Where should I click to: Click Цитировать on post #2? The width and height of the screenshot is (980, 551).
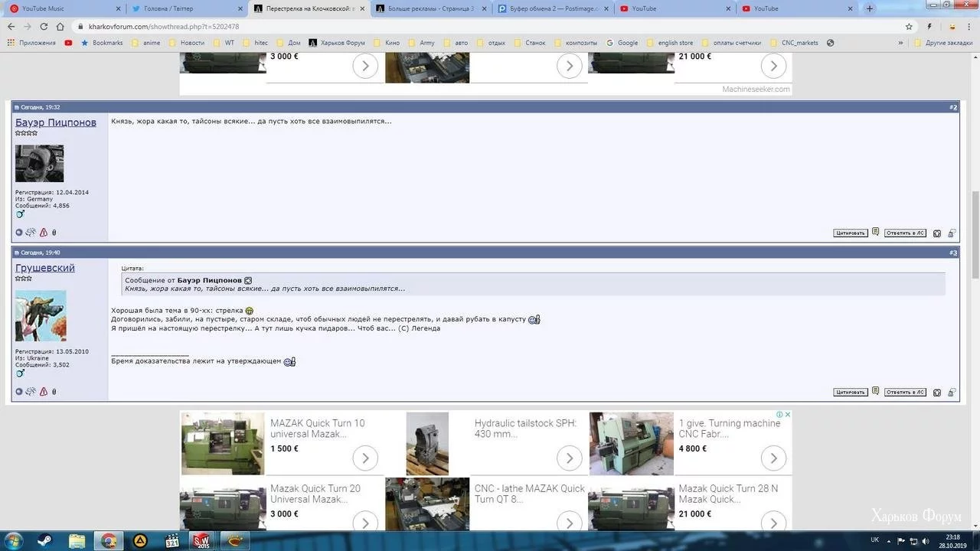851,233
